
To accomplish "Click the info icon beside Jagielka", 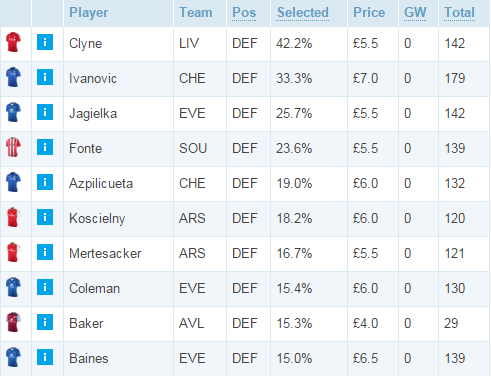I will (x=45, y=112).
